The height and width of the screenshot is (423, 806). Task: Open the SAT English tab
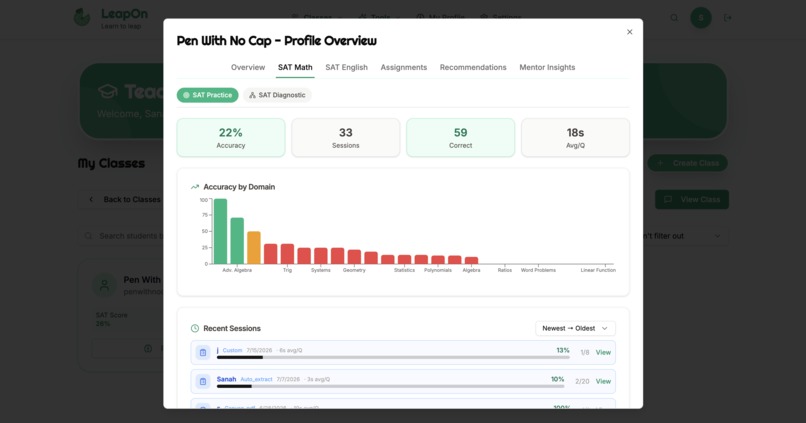pyautogui.click(x=346, y=67)
